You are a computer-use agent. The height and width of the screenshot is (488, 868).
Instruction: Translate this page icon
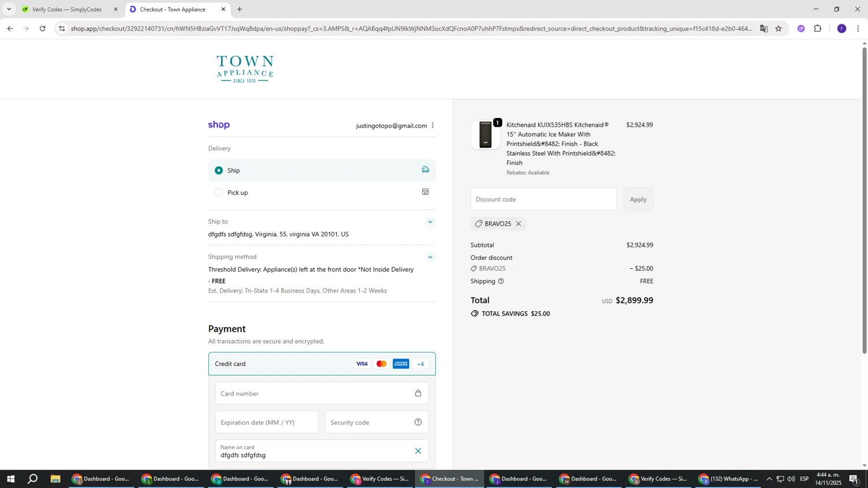(x=764, y=28)
